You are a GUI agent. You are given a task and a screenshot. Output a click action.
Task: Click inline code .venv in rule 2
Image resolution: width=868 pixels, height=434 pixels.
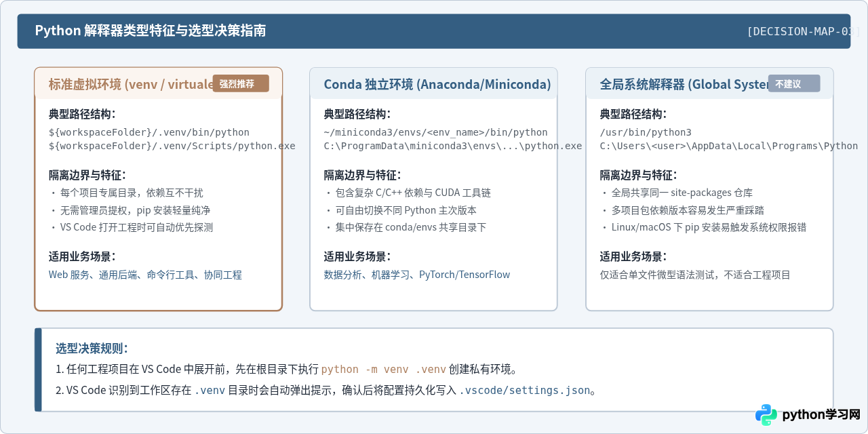pyautogui.click(x=210, y=391)
